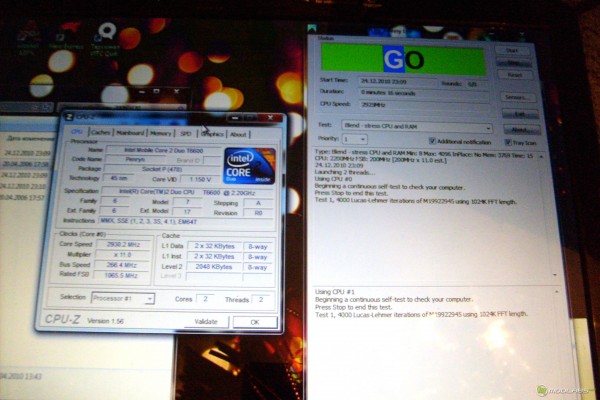Screen dimensions: 600x400
Task: Maximize the explorer window behind CPU-Z
Action: coord(157,91)
